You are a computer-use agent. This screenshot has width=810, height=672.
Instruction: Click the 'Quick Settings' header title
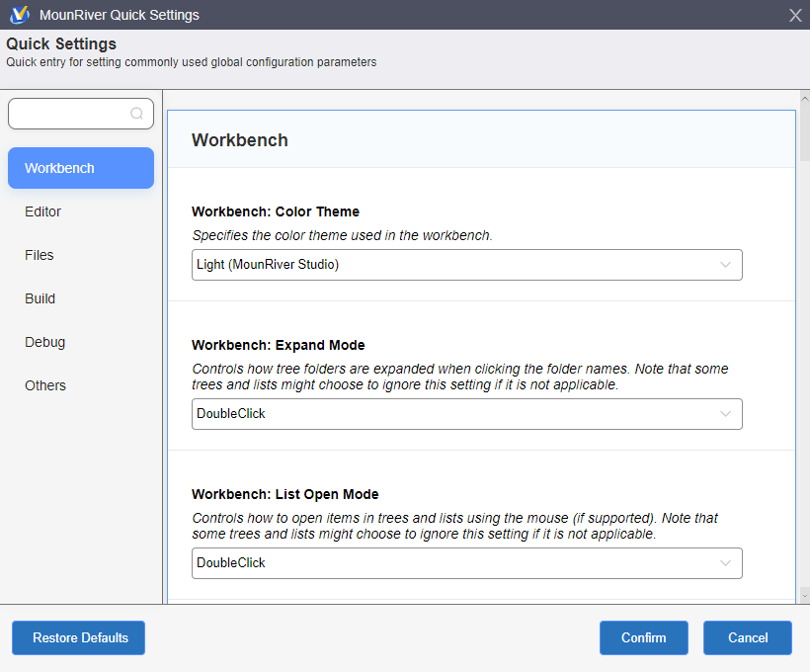(x=61, y=43)
